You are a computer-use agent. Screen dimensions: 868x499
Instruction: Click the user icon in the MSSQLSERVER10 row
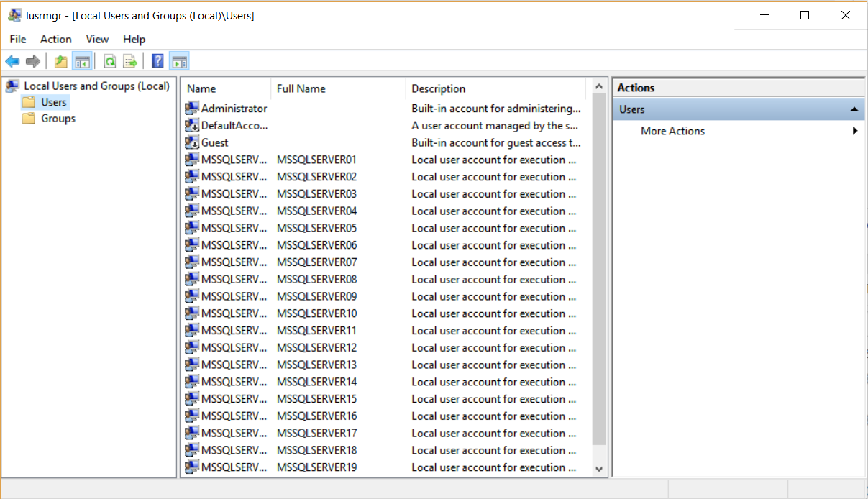[x=191, y=313]
